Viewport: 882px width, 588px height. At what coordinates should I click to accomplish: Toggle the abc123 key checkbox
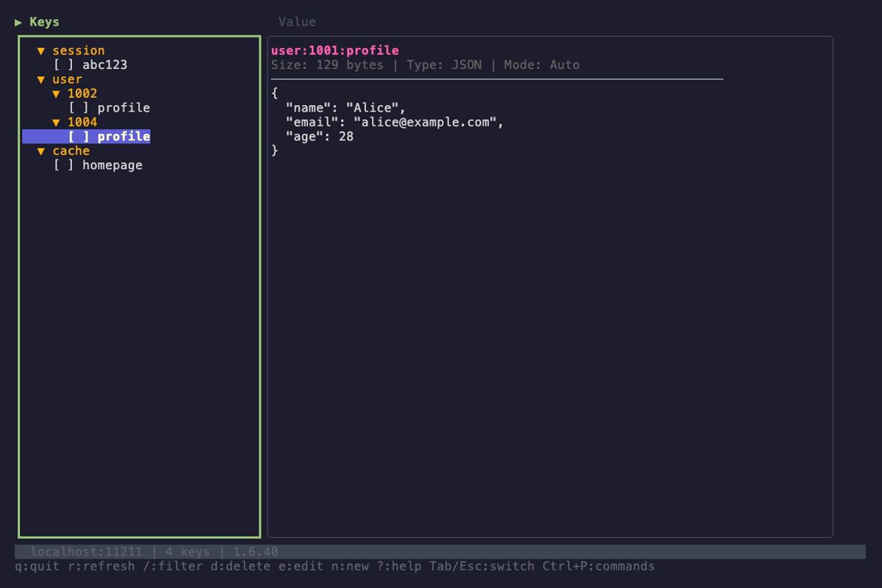[63, 65]
